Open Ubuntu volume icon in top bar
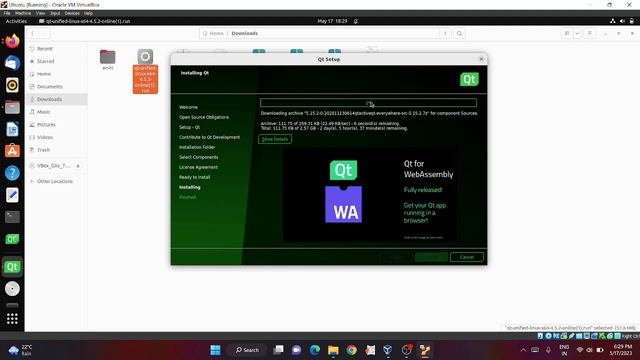This screenshot has width=640, height=360. 622,21
